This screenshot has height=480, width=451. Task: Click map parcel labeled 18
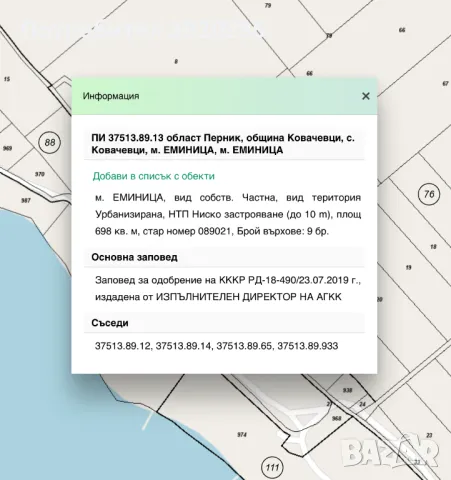[x=433, y=247]
